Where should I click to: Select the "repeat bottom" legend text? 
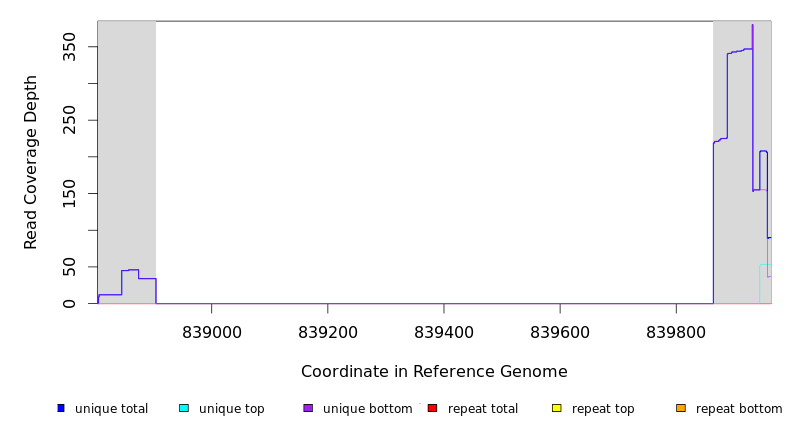(738, 409)
